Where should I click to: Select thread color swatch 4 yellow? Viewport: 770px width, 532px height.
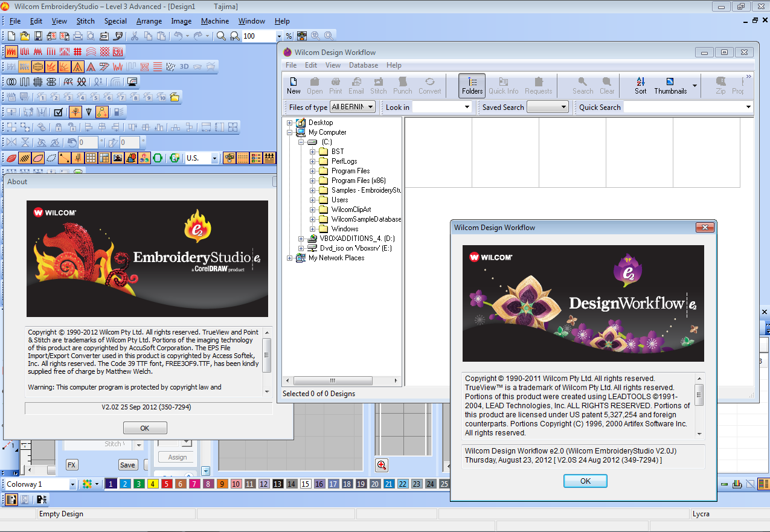(x=152, y=484)
